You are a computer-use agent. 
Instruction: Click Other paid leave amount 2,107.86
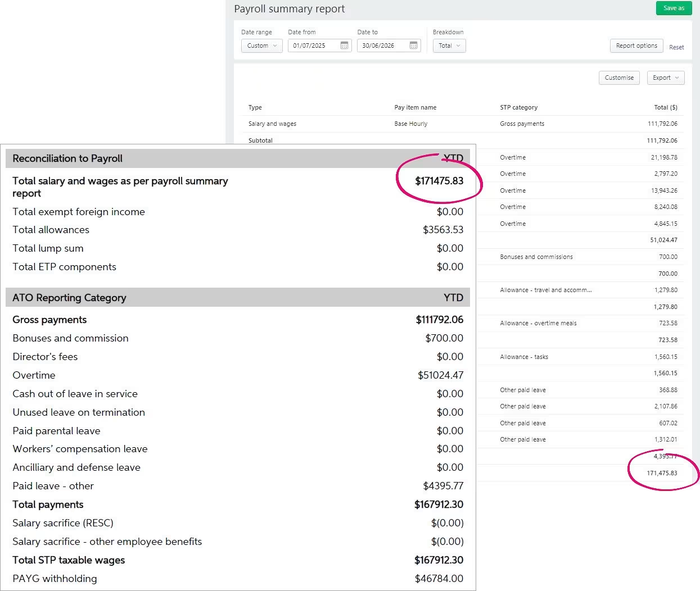(x=666, y=406)
